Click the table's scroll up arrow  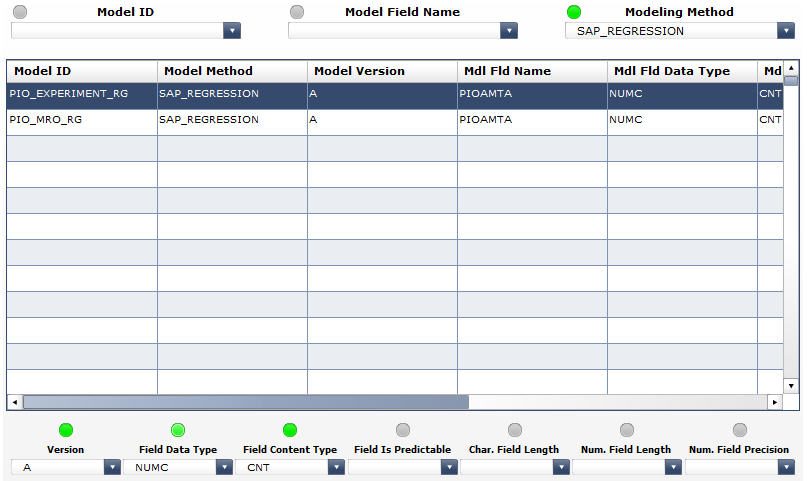[791, 68]
